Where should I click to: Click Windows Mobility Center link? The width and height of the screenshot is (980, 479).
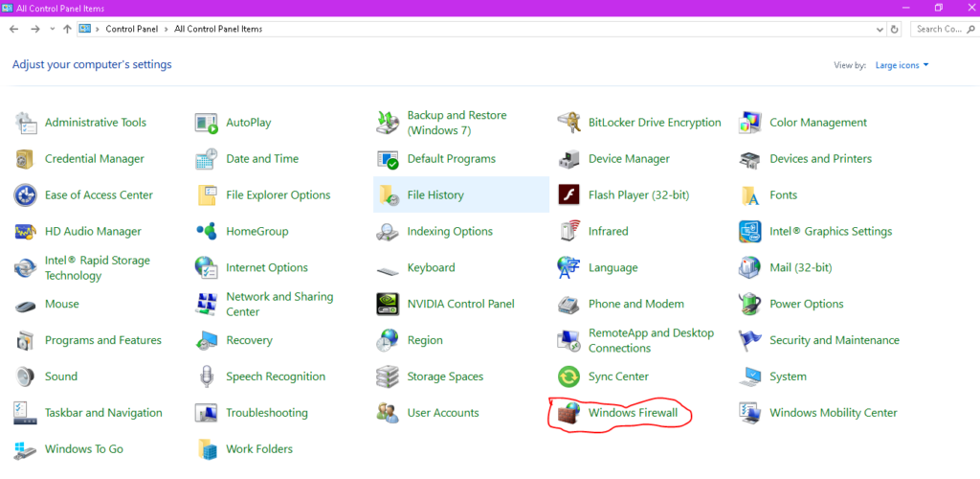pyautogui.click(x=834, y=413)
